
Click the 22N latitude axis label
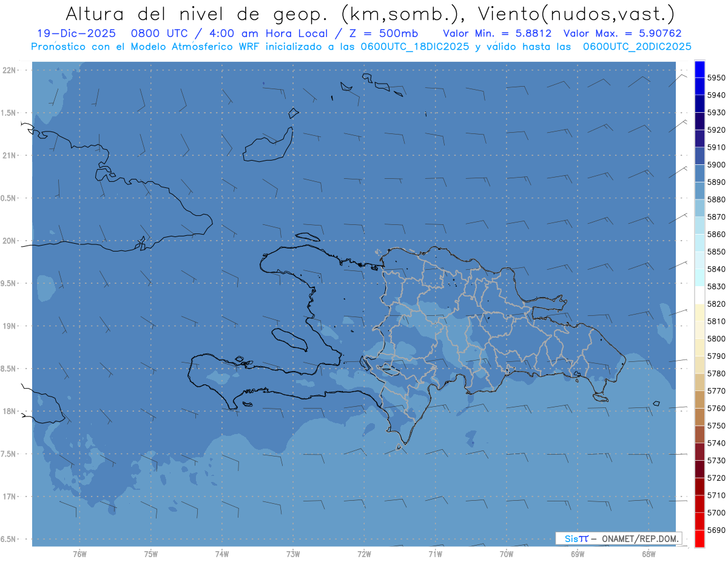point(10,70)
